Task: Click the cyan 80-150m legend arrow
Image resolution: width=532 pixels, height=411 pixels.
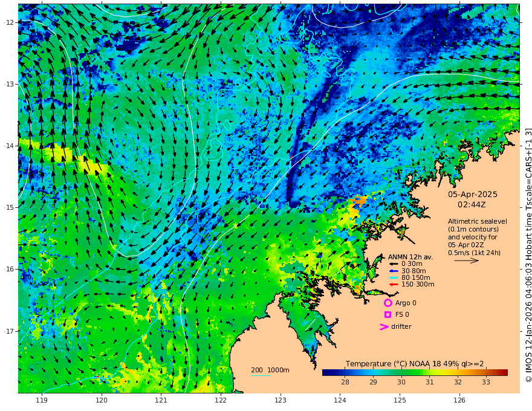Action: 393,277
